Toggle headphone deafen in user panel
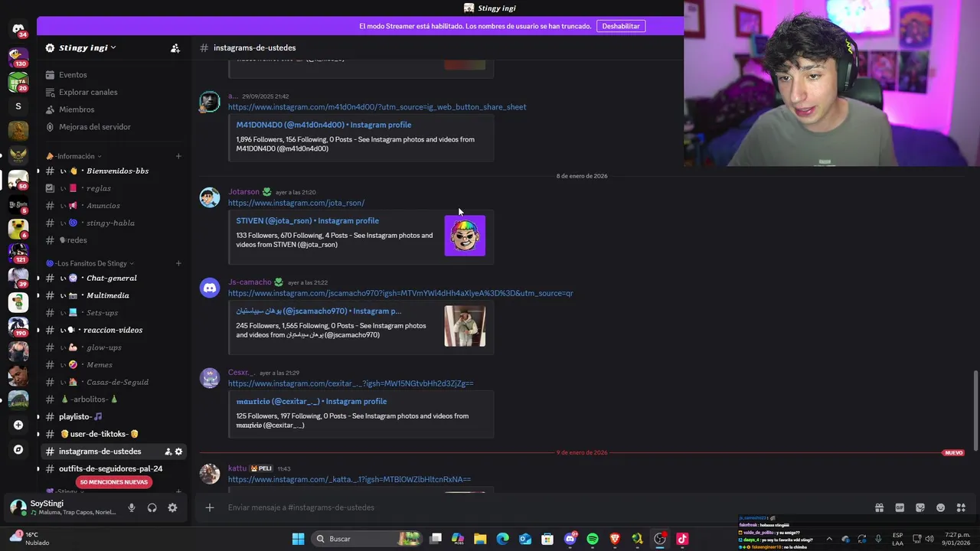 pyautogui.click(x=152, y=507)
